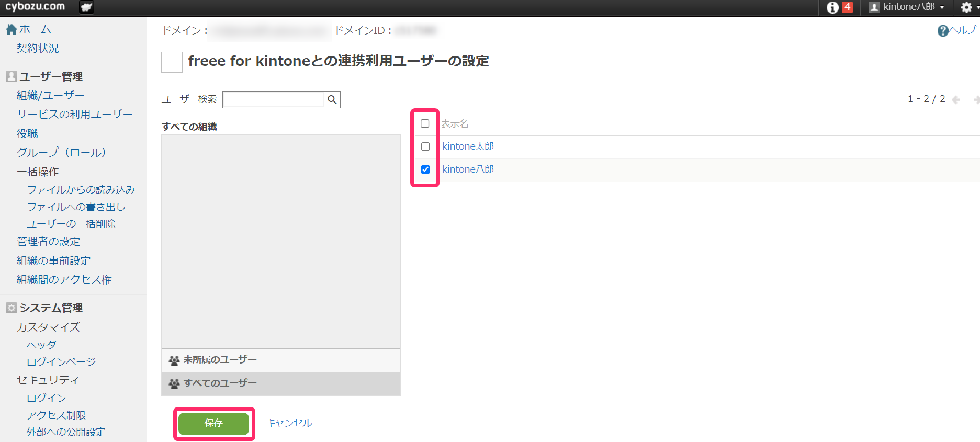Click the ユーザー管理 section icon
This screenshot has height=442, width=980.
coord(12,76)
